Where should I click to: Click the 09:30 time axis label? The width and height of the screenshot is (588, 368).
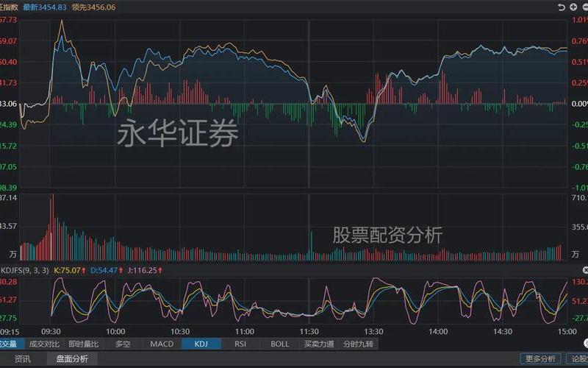click(51, 332)
